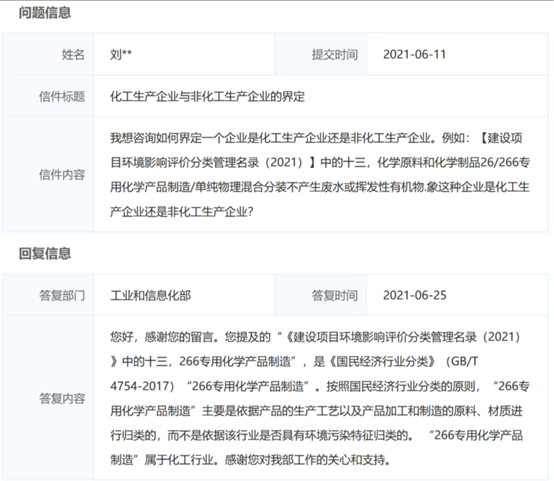Click the replying department 工业和信息化部

(x=151, y=295)
